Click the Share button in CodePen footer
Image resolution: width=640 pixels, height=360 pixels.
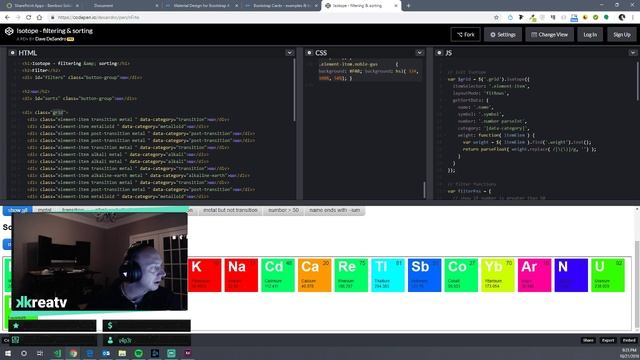tap(588, 340)
